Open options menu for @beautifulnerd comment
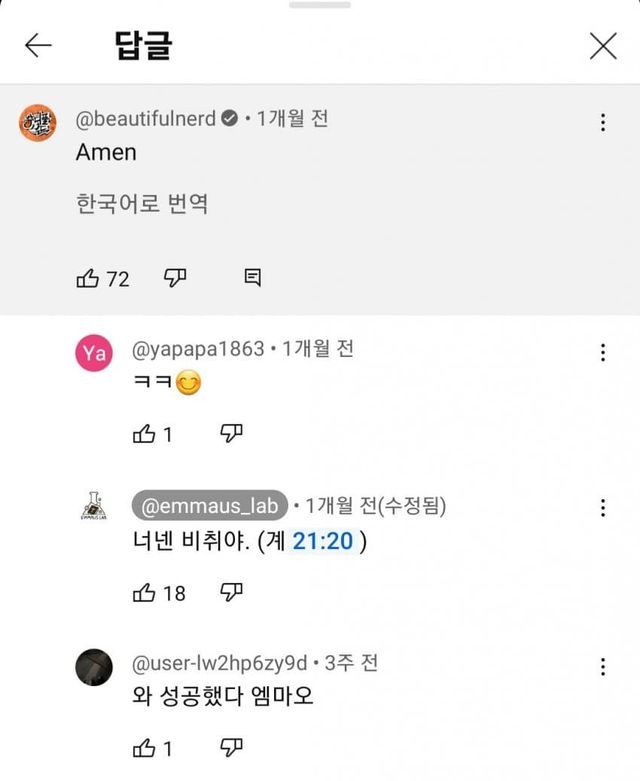This screenshot has width=640, height=781. [603, 122]
